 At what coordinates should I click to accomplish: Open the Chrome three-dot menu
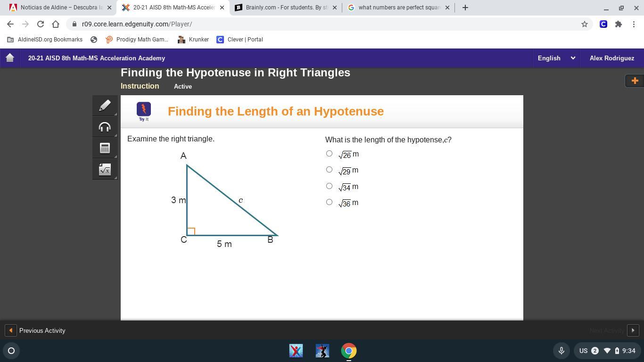(x=634, y=24)
